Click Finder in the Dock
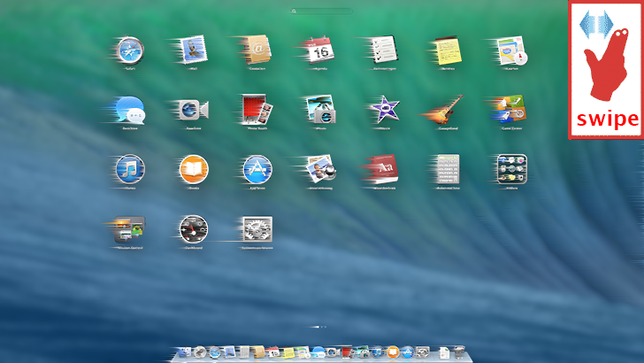644x363 pixels. point(185,352)
